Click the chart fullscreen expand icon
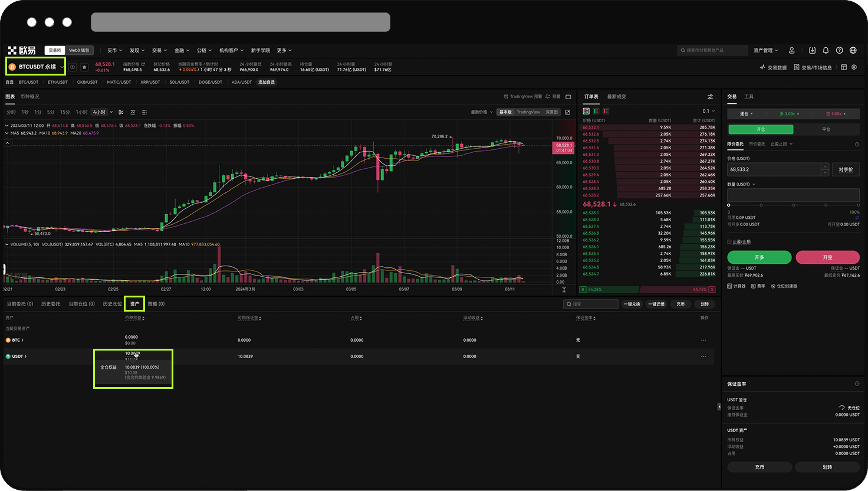 568,112
